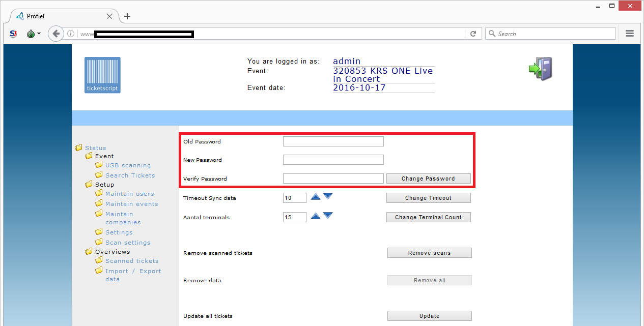Focus the New Password field
The image size is (644, 326).
pos(333,160)
